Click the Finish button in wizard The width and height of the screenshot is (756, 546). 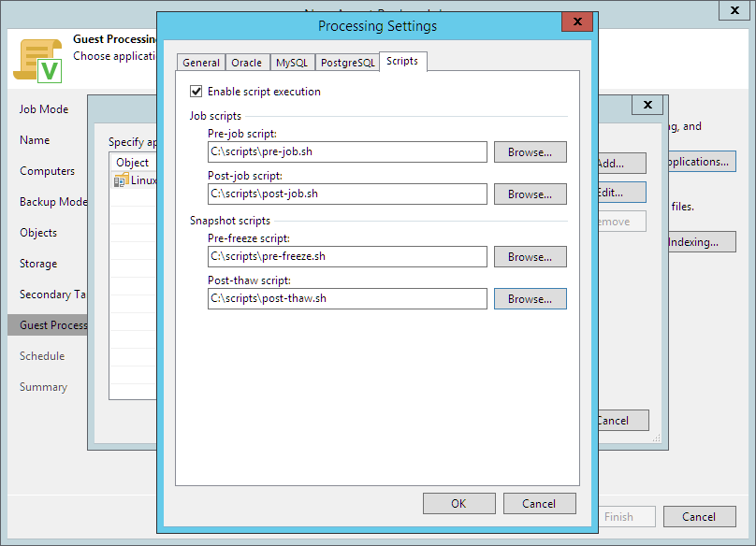[627, 517]
